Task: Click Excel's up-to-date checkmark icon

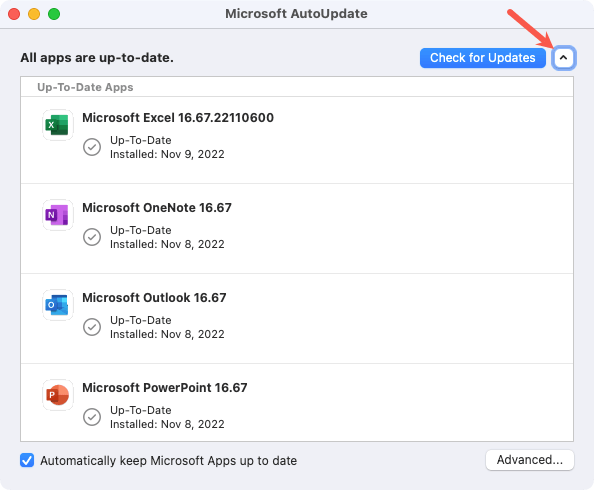Action: tap(92, 147)
